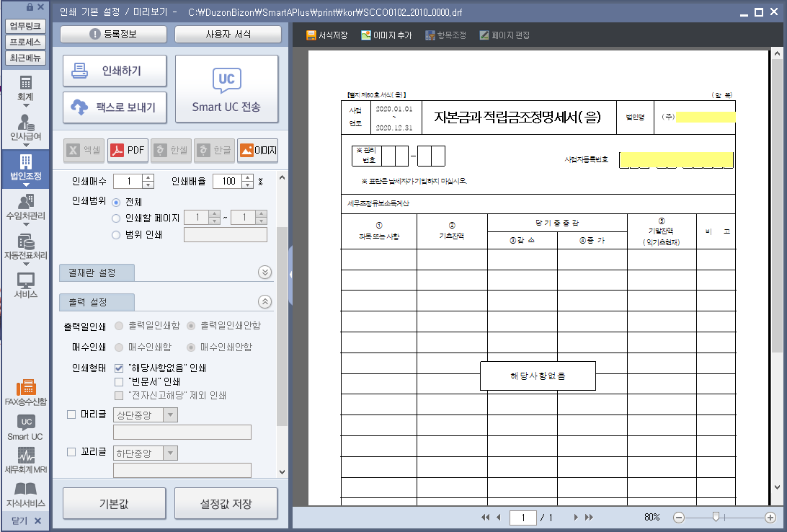787x532 pixels.
Task: Export the preview as an image (이미지)
Action: 257,150
